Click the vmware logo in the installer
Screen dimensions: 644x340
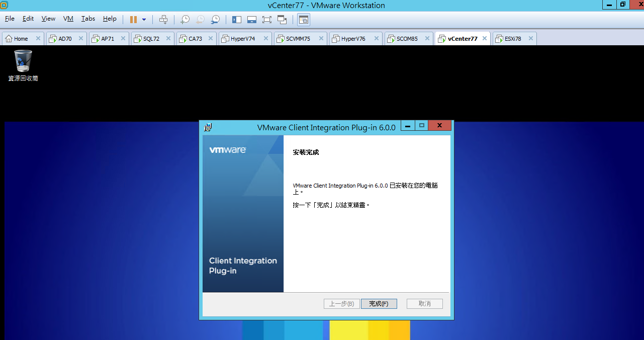coord(228,150)
